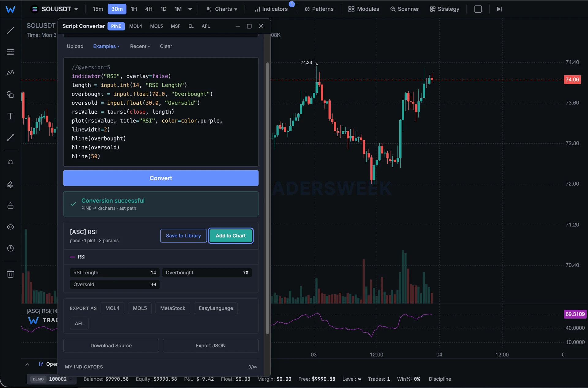Toggle the lock drawings icon
Image resolution: width=588 pixels, height=388 pixels.
pos(10,205)
